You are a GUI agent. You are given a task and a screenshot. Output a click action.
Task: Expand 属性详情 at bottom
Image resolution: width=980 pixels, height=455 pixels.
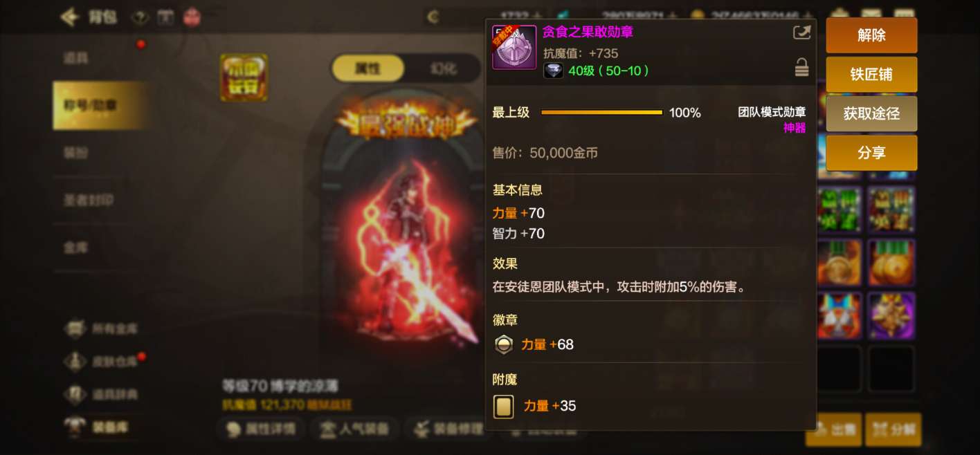[x=261, y=429]
